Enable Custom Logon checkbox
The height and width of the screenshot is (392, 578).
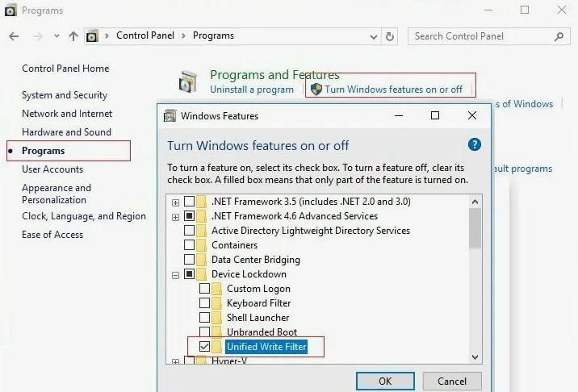204,289
